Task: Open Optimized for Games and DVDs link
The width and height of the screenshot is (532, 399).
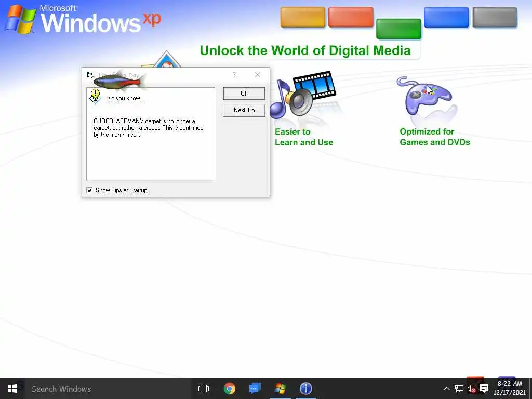Action: pos(435,137)
